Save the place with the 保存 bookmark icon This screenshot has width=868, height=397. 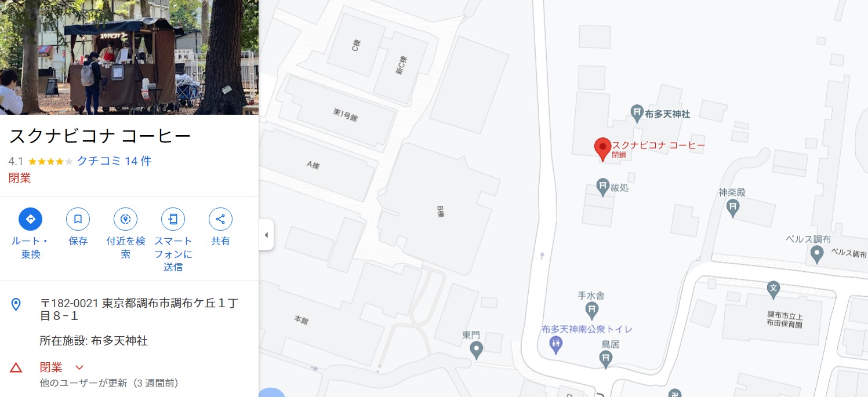point(78,219)
